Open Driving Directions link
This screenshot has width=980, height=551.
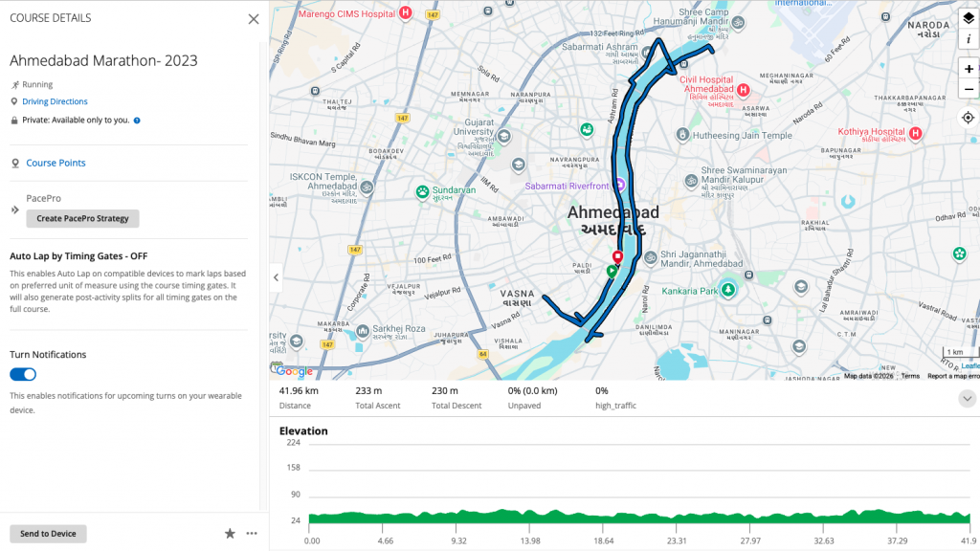(55, 101)
